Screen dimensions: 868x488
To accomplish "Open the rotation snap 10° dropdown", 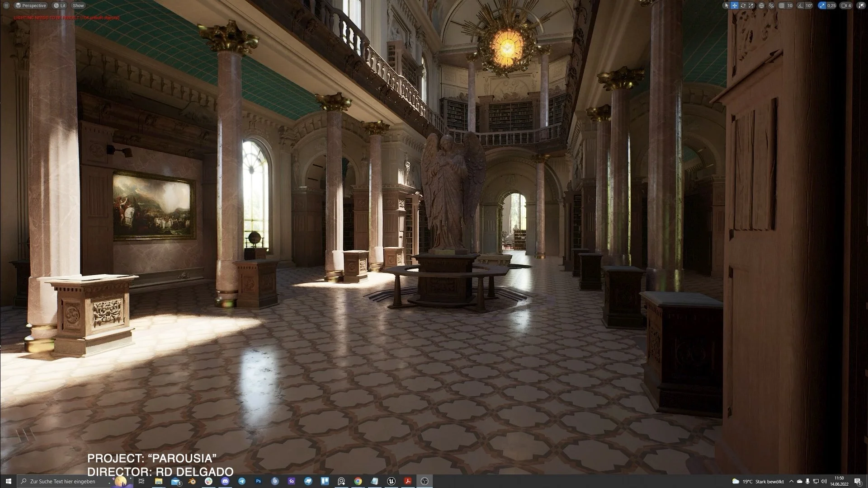I will 809,5.
